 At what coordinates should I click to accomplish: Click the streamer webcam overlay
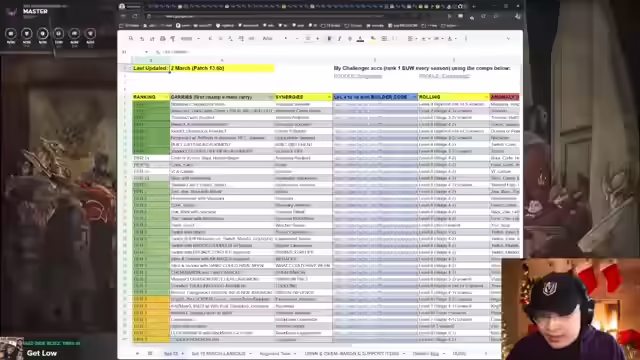[x=571, y=309]
